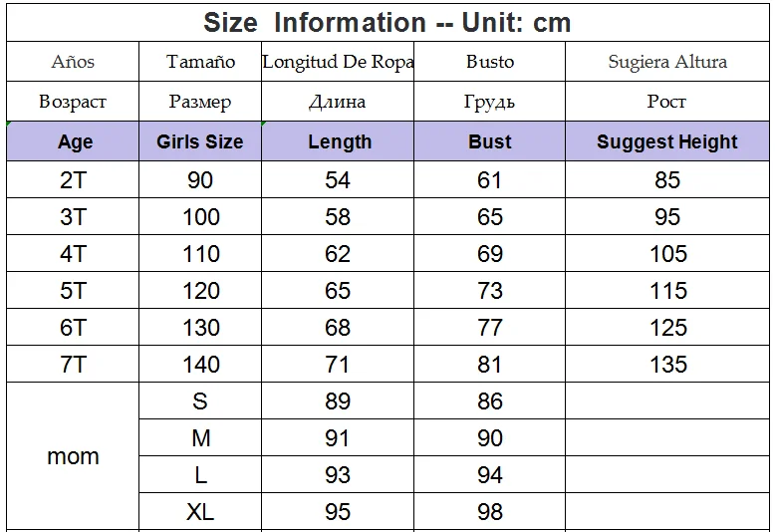This screenshot has height=532, width=775.
Task: Select the Age header cell
Action: coord(73,141)
